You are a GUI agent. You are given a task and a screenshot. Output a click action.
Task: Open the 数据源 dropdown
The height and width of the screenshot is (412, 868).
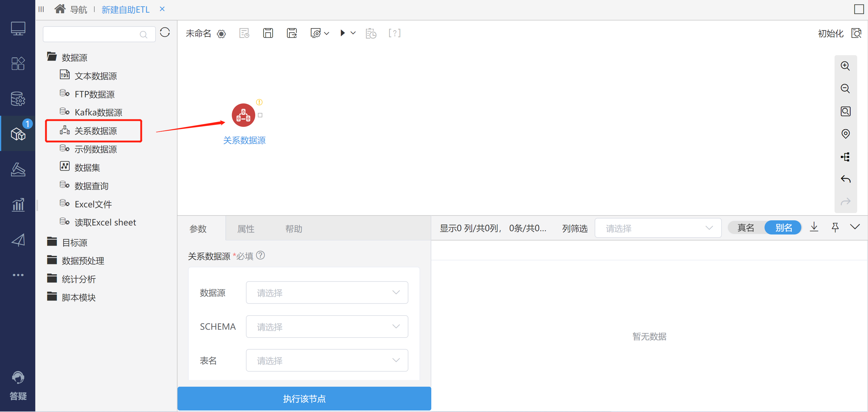[x=327, y=292]
